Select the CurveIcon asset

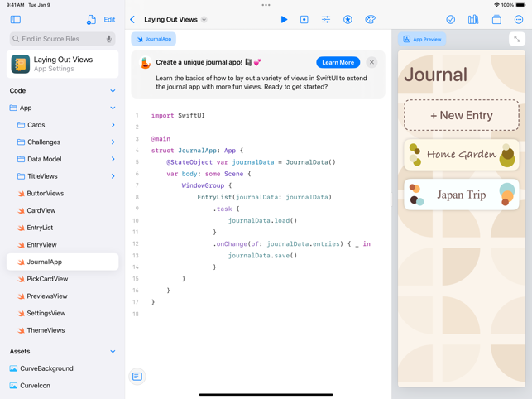pyautogui.click(x=62, y=386)
